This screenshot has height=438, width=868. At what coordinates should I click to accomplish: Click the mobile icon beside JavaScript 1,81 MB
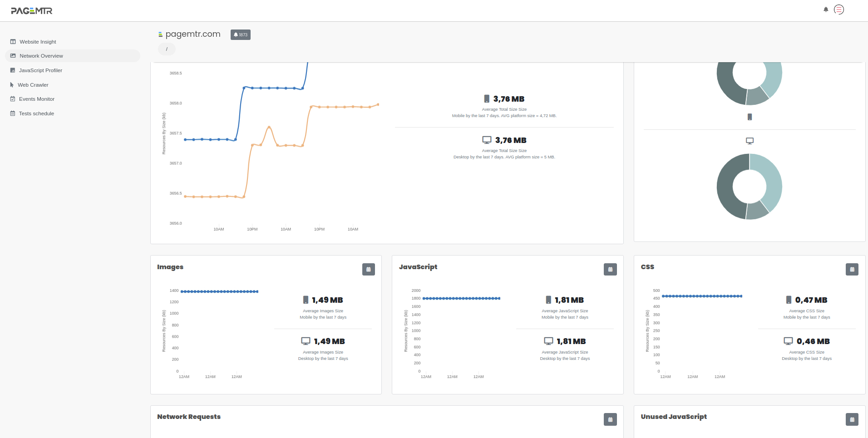point(548,300)
